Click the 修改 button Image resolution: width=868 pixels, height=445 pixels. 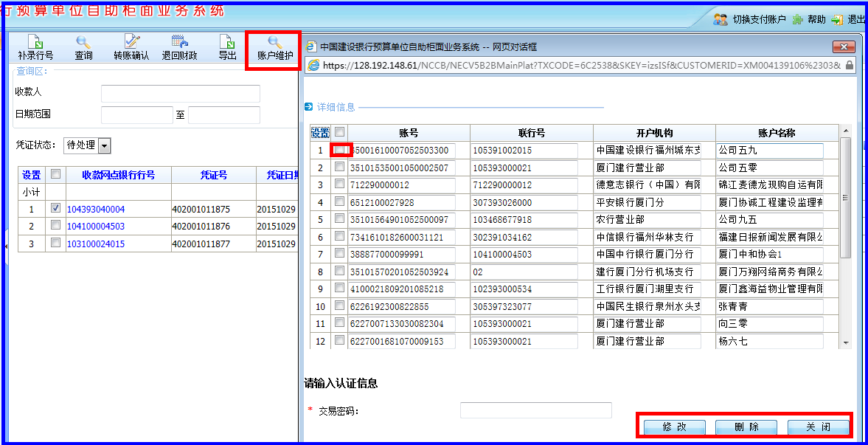click(674, 427)
